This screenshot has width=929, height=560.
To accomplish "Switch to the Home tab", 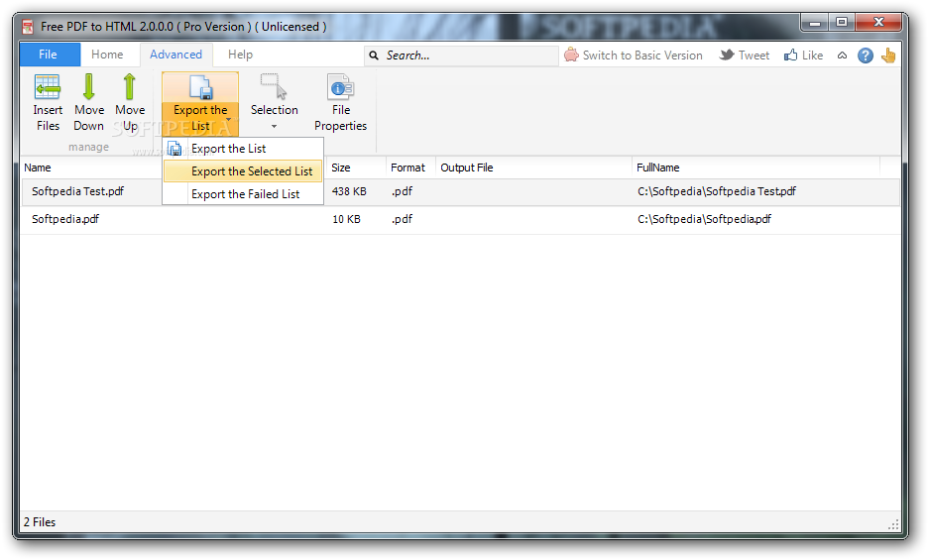I will pyautogui.click(x=107, y=55).
